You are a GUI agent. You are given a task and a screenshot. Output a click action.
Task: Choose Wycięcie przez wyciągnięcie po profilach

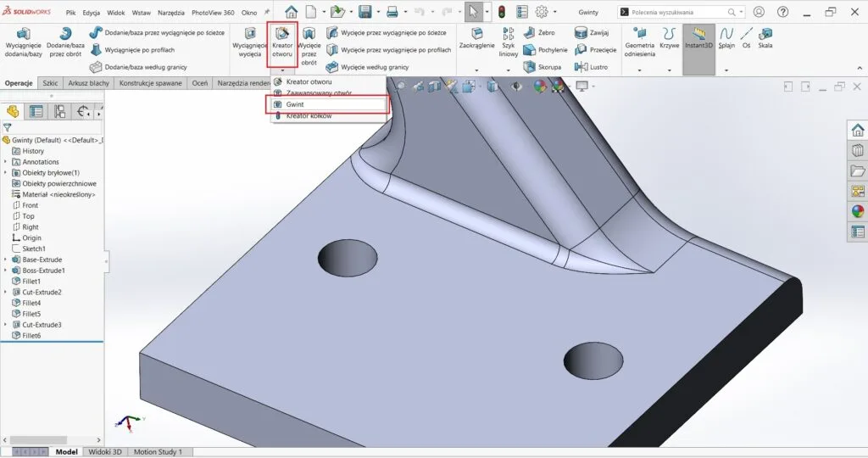click(388, 50)
